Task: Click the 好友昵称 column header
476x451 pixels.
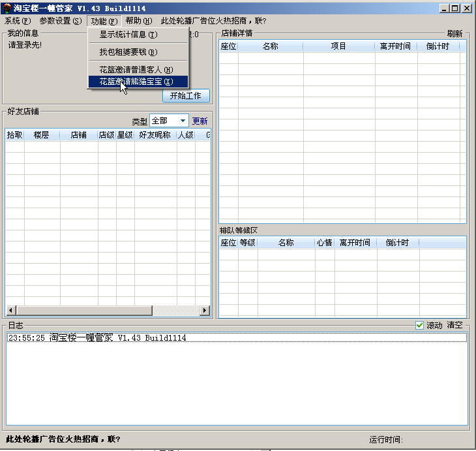Action: tap(155, 135)
